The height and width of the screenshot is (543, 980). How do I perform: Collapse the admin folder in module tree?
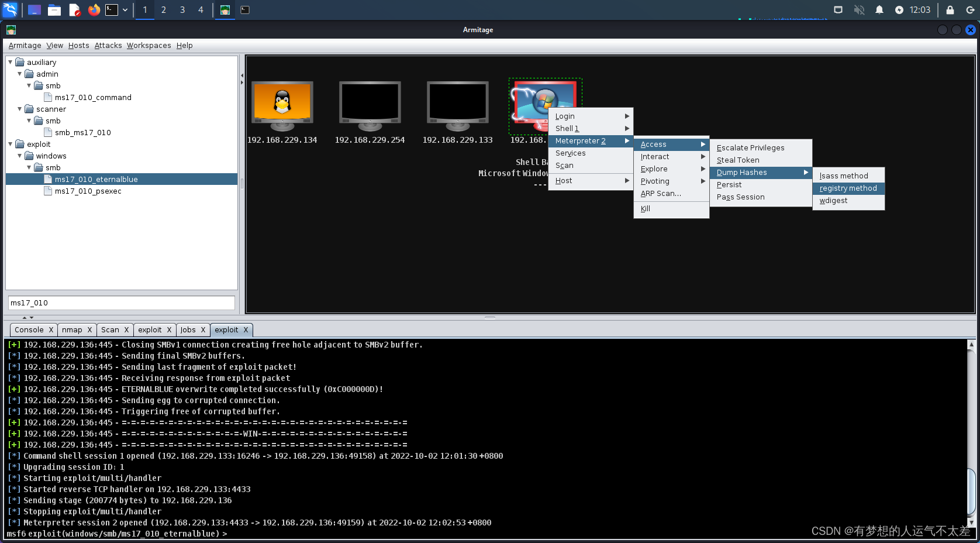point(20,74)
